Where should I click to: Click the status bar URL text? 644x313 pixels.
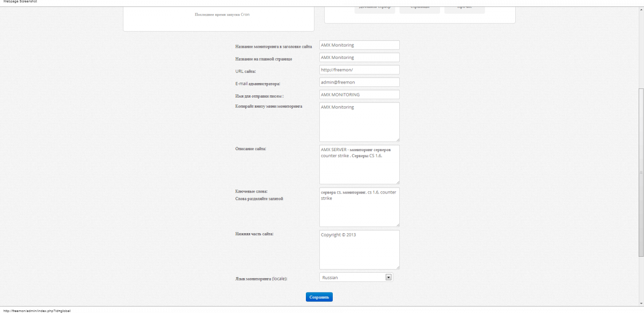point(37,310)
